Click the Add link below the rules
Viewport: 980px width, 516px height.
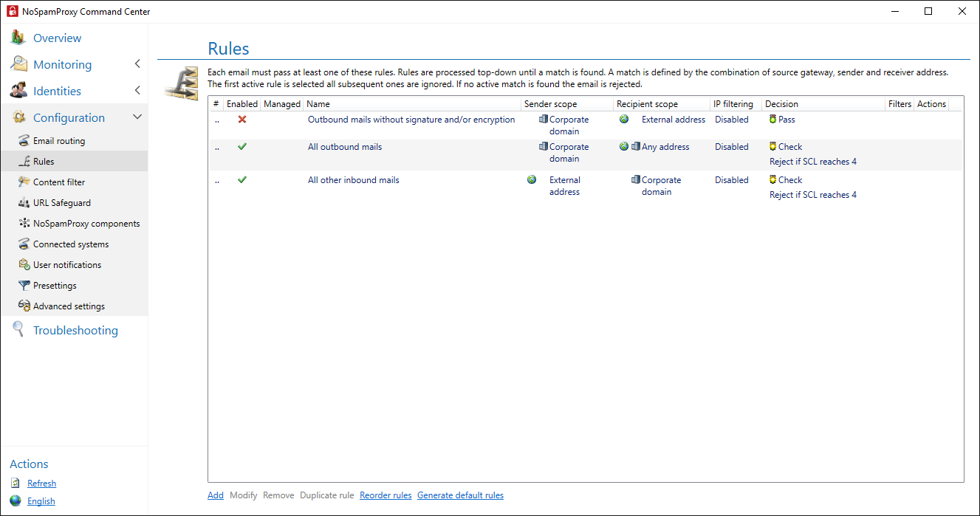click(x=216, y=495)
